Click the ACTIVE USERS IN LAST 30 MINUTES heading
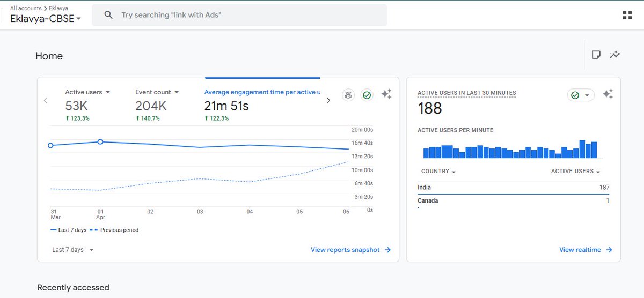644x298 pixels. click(x=467, y=93)
